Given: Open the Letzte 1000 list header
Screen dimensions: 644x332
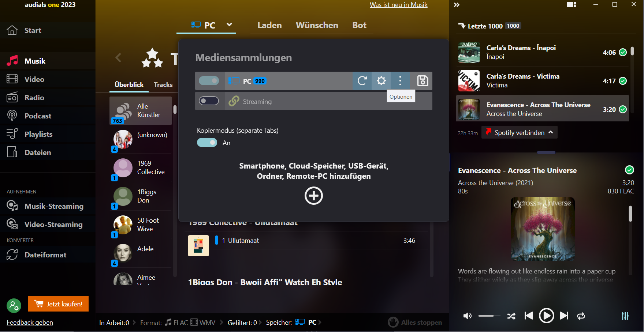Looking at the screenshot, I should click(489, 26).
